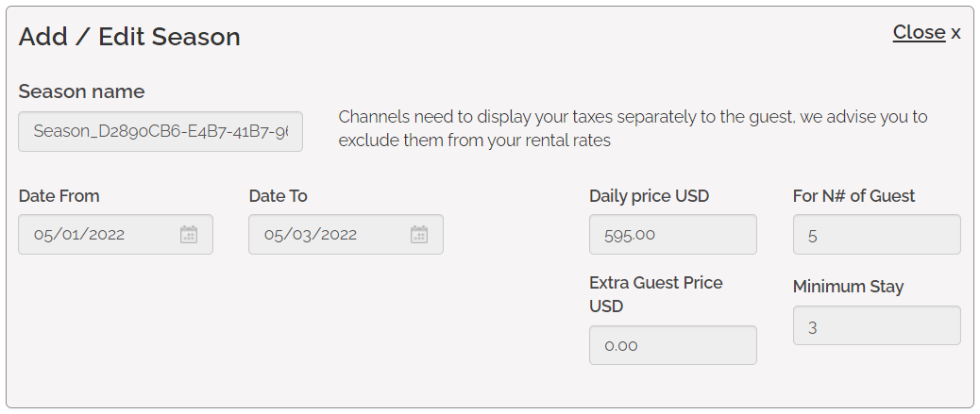Screen dimensions: 980x414
Task: Focus the Season name text field
Action: tap(161, 132)
